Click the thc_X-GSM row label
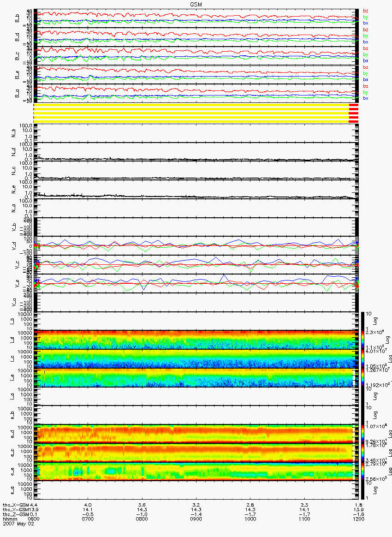 16,505
